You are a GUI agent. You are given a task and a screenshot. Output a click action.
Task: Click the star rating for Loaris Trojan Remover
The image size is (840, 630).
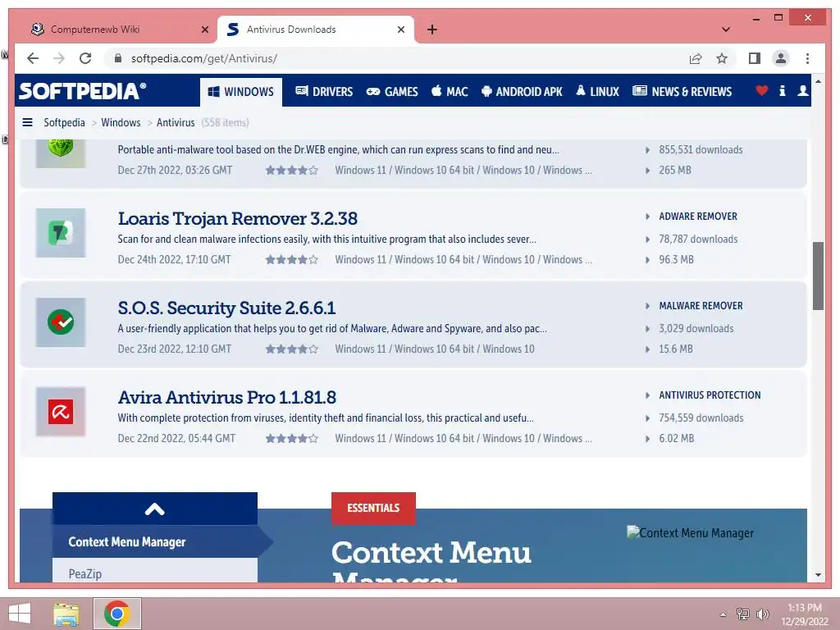coord(292,260)
